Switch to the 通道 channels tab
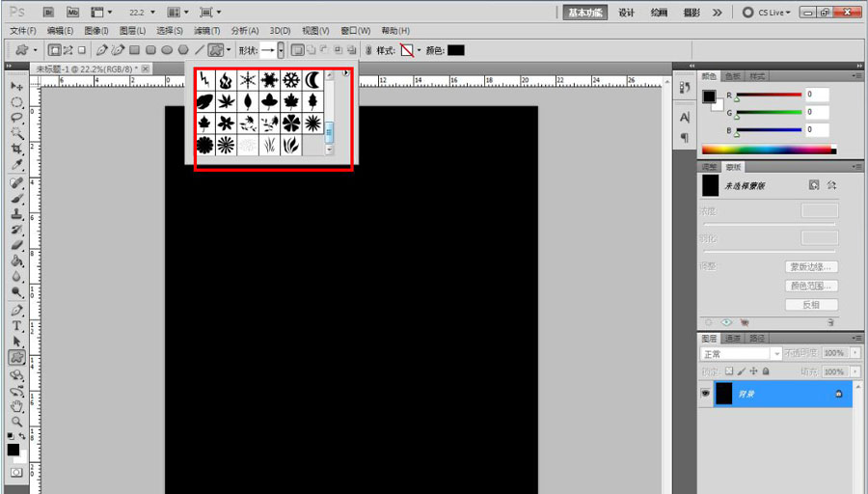The image size is (868, 494). 733,339
